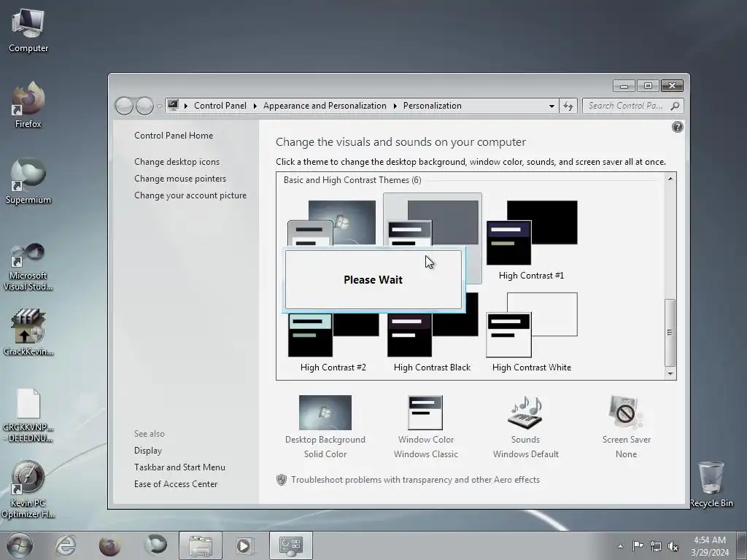Click the Back navigation button
This screenshot has height=560, width=747.
click(x=124, y=106)
